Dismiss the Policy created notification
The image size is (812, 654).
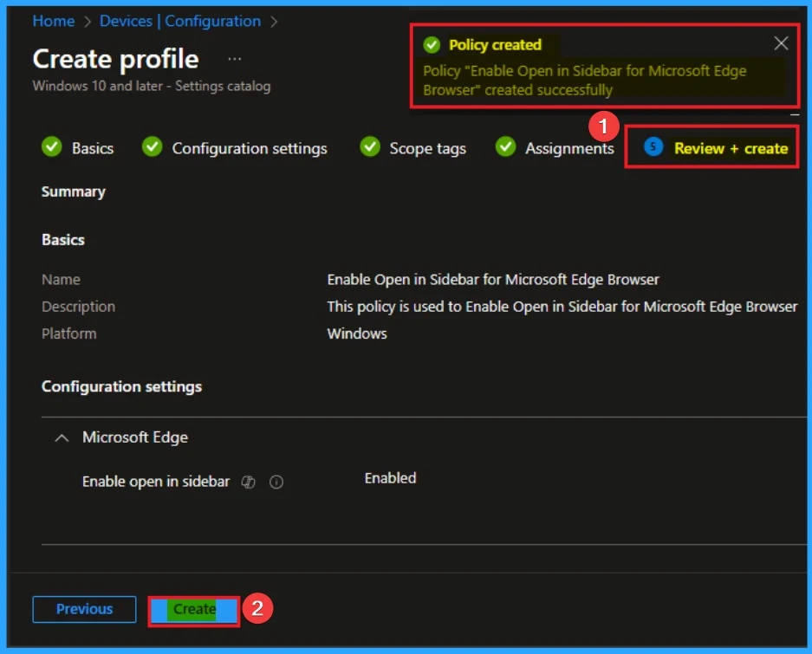pos(781,43)
